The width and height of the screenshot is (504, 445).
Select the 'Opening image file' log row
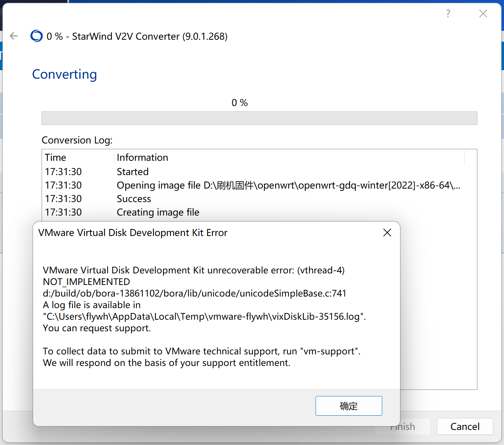[253, 185]
